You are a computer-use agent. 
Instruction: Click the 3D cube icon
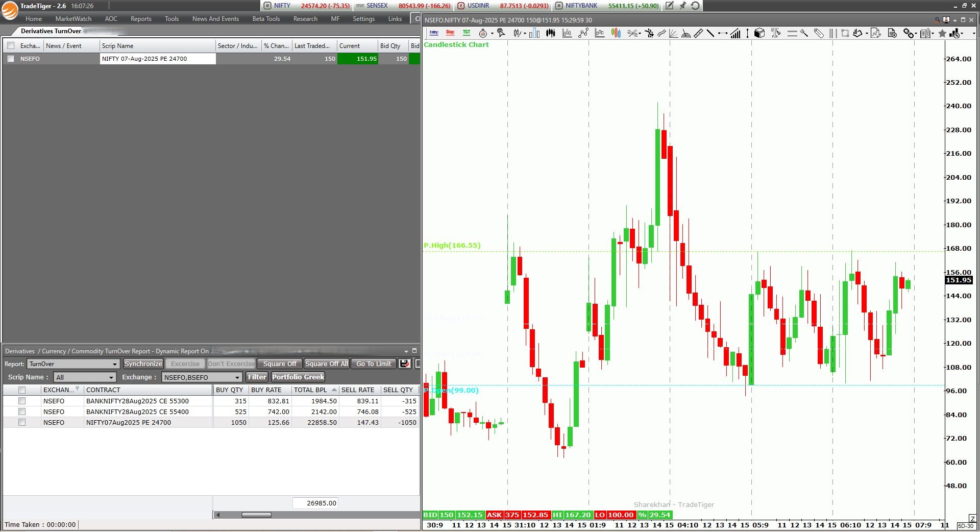pyautogui.click(x=759, y=33)
